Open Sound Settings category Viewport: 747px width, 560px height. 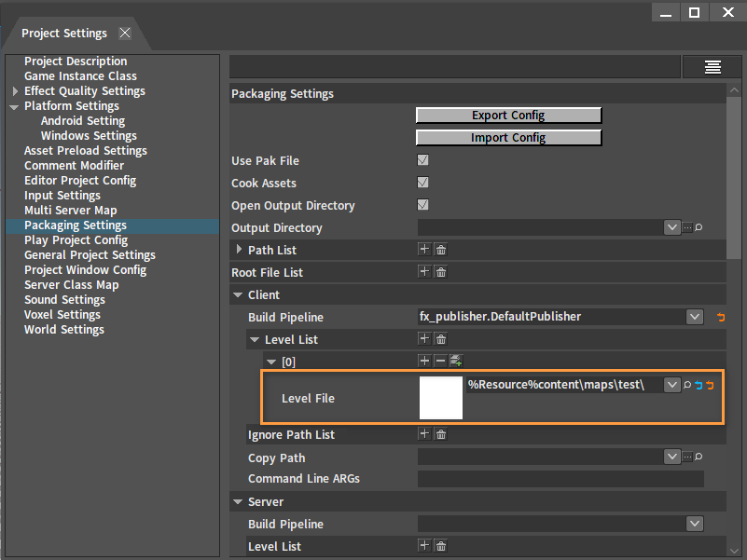(x=64, y=299)
